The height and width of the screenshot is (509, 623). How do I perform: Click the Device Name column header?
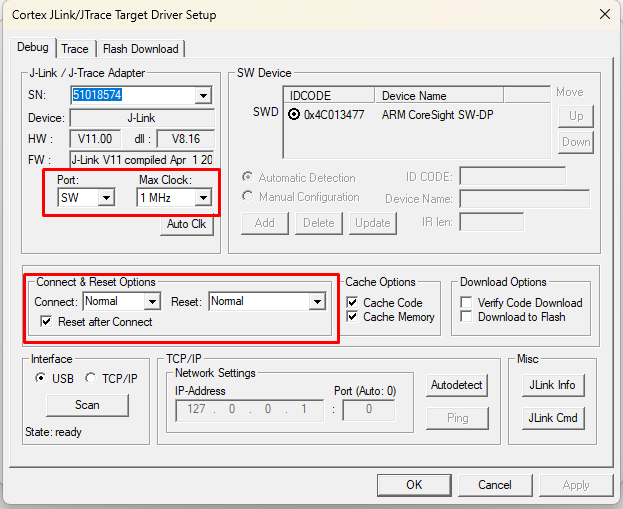(x=439, y=95)
